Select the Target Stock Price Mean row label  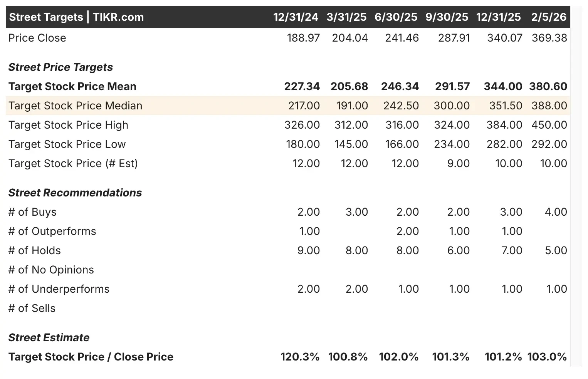click(72, 86)
